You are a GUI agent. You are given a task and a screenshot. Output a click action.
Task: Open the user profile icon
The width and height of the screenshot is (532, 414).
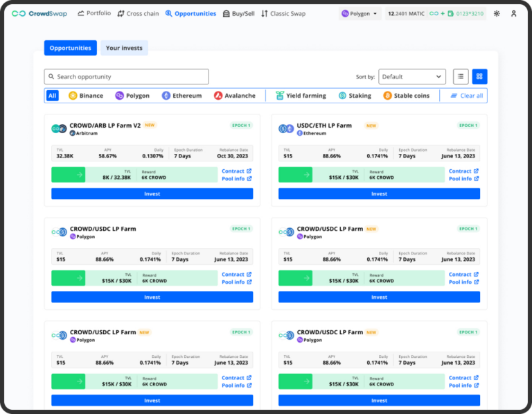coord(513,13)
